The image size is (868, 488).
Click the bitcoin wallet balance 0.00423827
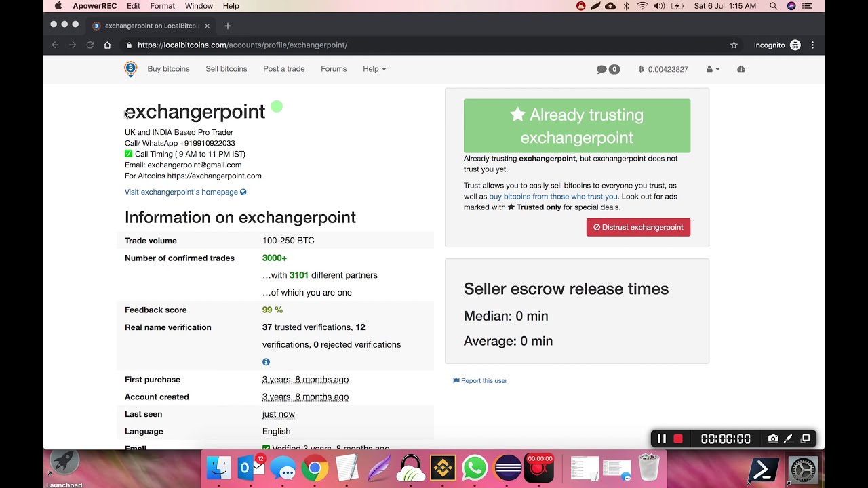(x=663, y=69)
